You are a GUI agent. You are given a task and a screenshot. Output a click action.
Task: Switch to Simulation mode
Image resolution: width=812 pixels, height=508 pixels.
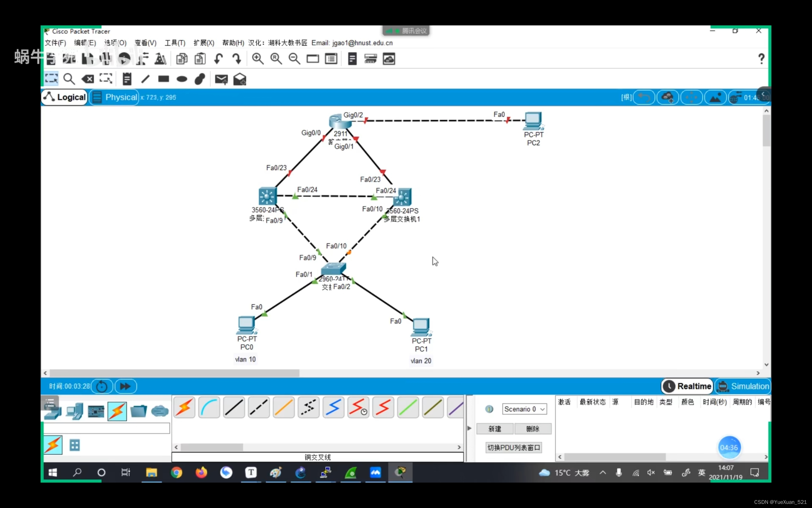[x=743, y=386]
